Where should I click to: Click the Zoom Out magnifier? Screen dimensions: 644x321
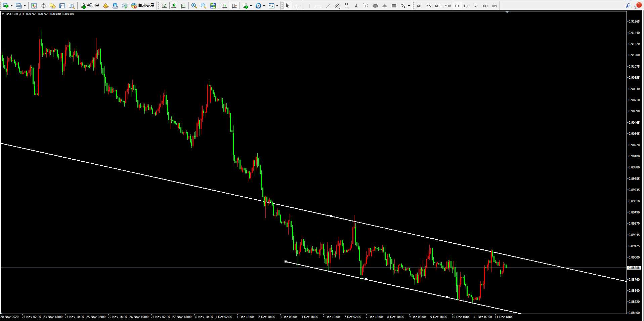click(x=204, y=6)
